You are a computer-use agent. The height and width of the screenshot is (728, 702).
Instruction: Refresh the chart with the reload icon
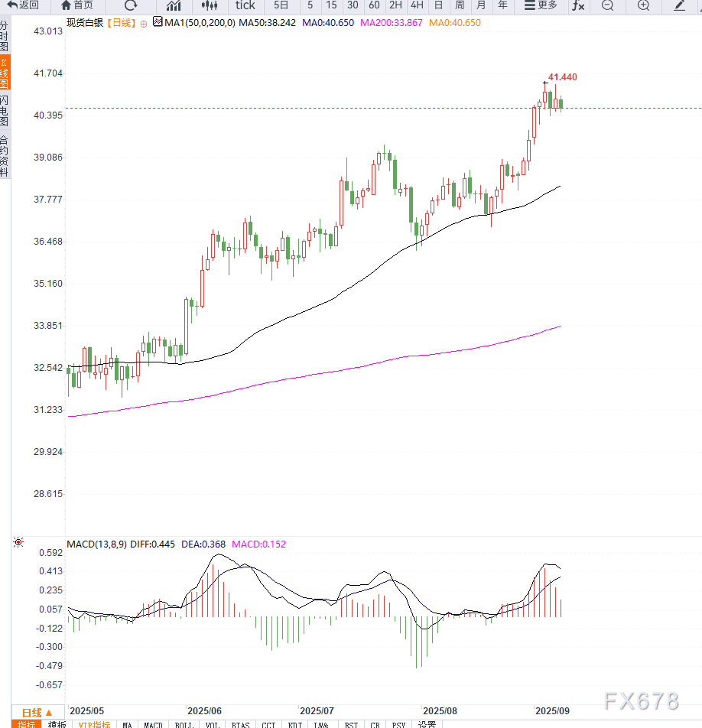click(131, 5)
